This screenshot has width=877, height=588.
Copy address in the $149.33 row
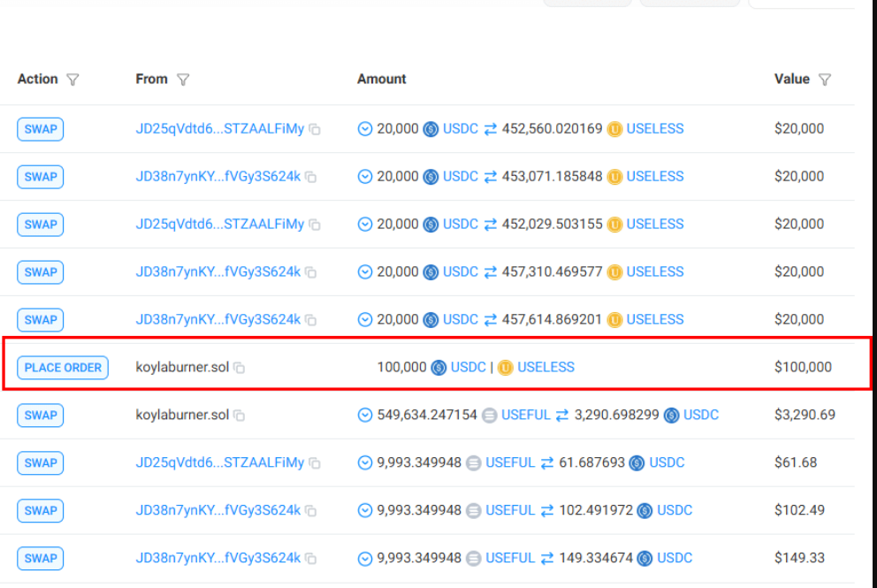311,558
